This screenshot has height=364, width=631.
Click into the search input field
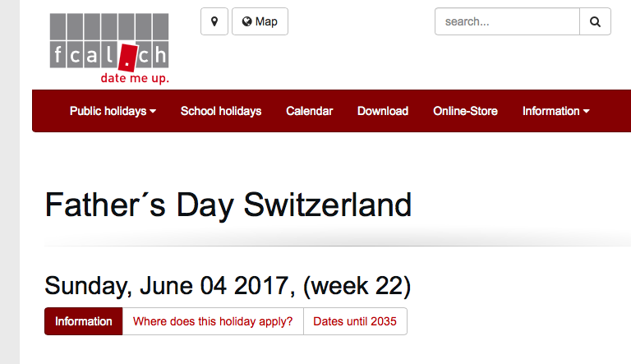point(507,21)
